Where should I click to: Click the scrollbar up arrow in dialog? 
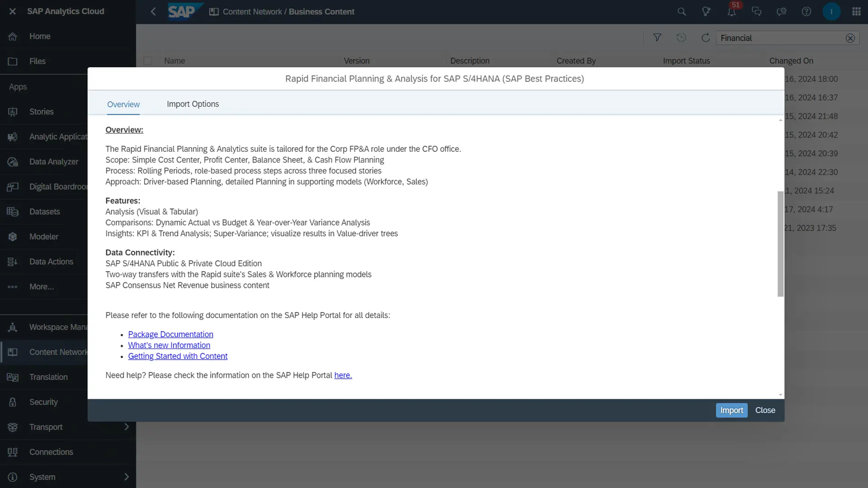pos(780,120)
